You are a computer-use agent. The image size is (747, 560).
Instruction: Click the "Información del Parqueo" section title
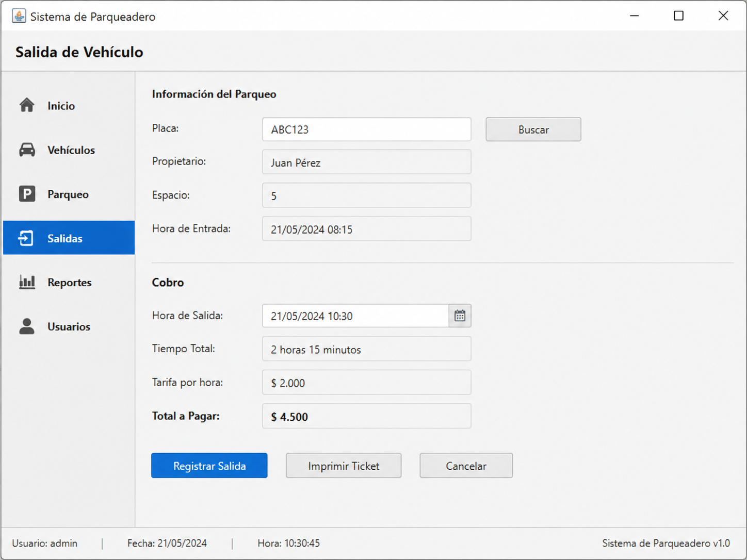click(x=214, y=94)
